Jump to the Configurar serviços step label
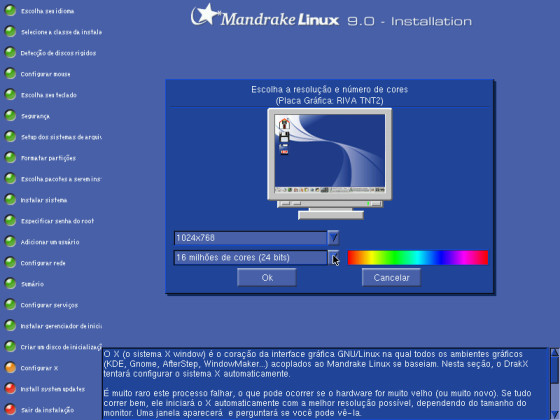 click(49, 305)
